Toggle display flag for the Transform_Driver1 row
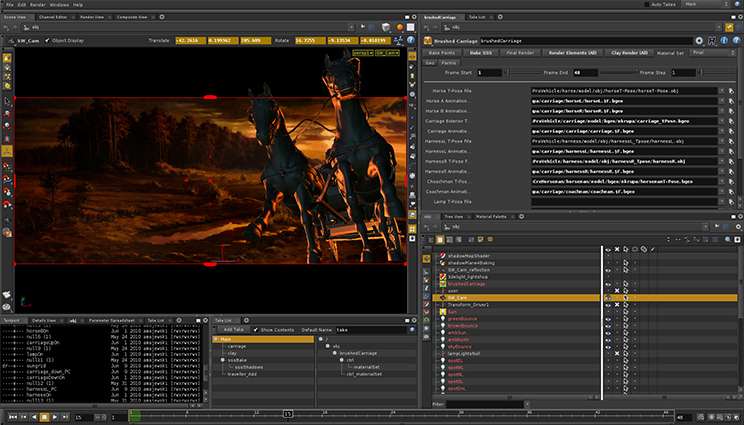This screenshot has height=425, width=744. point(608,305)
